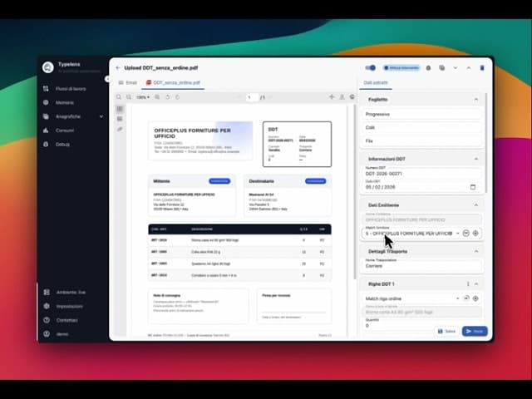Show page thumbnails in the PDF viewer side strip

point(120,109)
